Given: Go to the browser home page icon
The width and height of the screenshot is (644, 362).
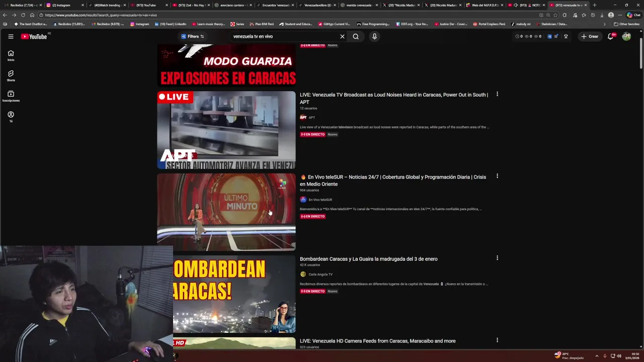Looking at the screenshot, I should [x=32, y=15].
